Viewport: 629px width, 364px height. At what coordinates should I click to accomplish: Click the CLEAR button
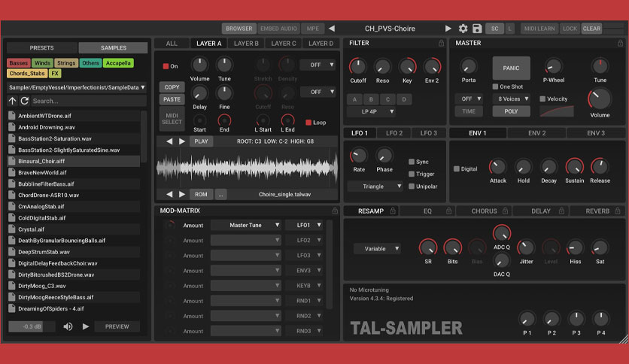click(591, 29)
